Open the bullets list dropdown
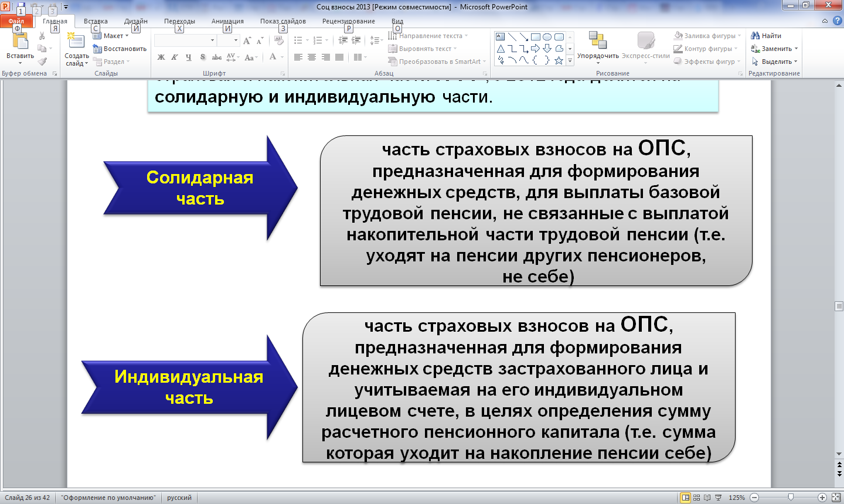Viewport: 844px width, 504px height. tap(308, 40)
